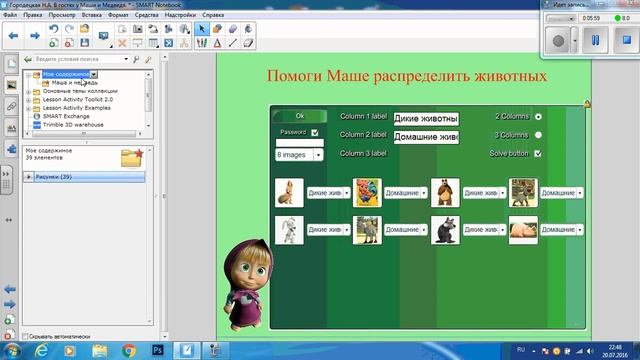The height and width of the screenshot is (360, 640).
Task: Open the insert table icon
Action: (x=153, y=43)
